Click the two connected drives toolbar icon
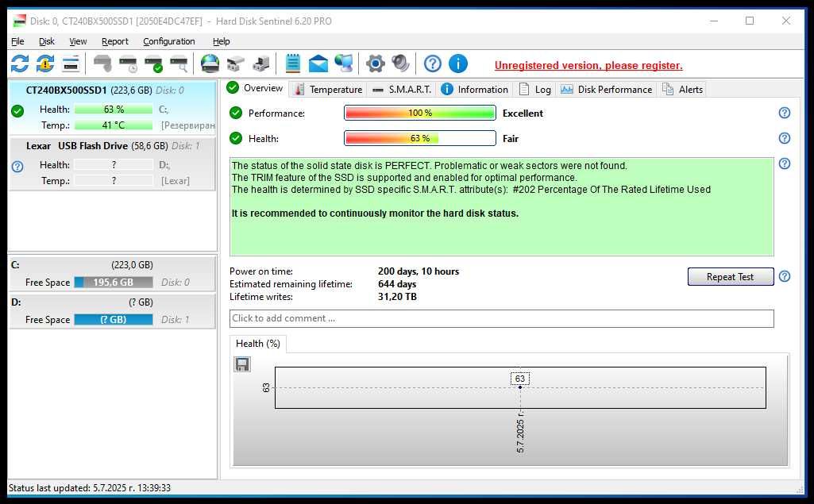This screenshot has width=814, height=504. (236, 63)
